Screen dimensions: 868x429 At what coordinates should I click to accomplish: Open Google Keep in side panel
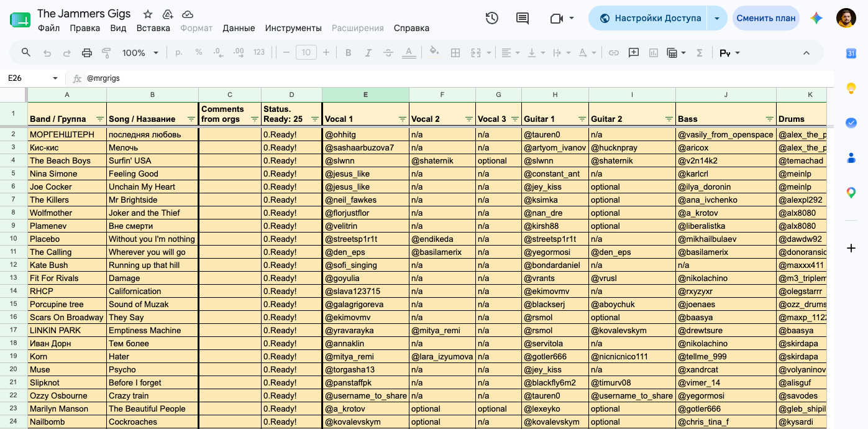tap(851, 88)
